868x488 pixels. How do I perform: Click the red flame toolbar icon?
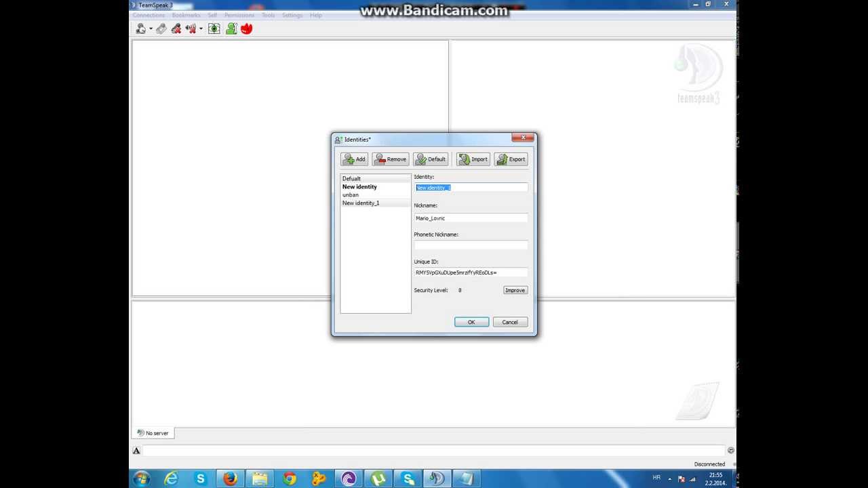click(x=246, y=28)
